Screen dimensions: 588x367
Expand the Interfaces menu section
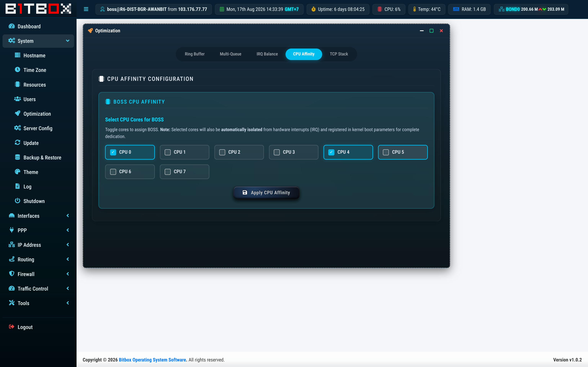[38, 216]
